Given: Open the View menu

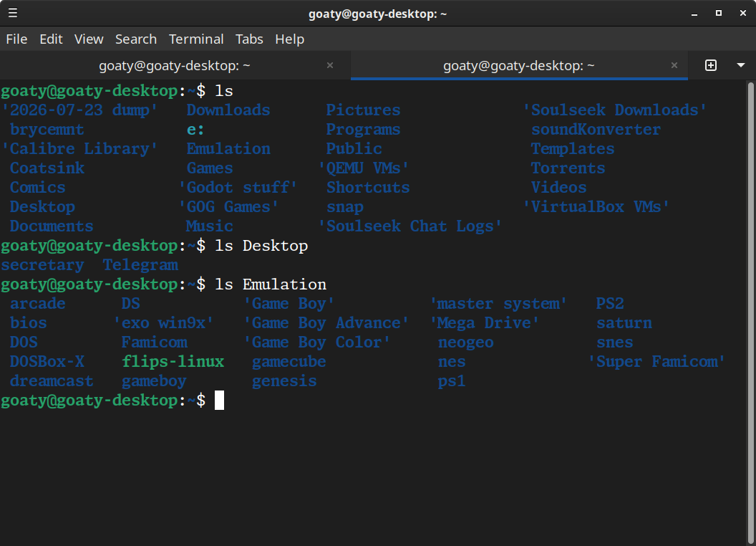Looking at the screenshot, I should click(x=89, y=39).
